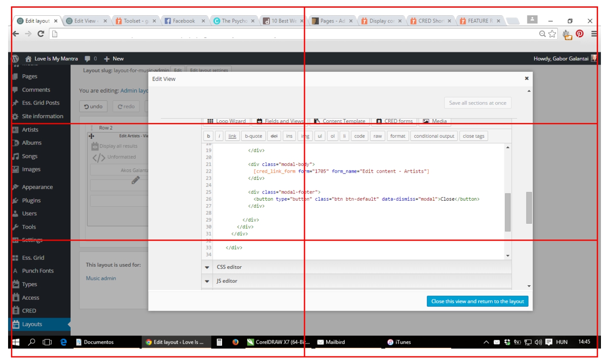Close the Edit View dialog
The height and width of the screenshot is (364, 609).
point(526,78)
